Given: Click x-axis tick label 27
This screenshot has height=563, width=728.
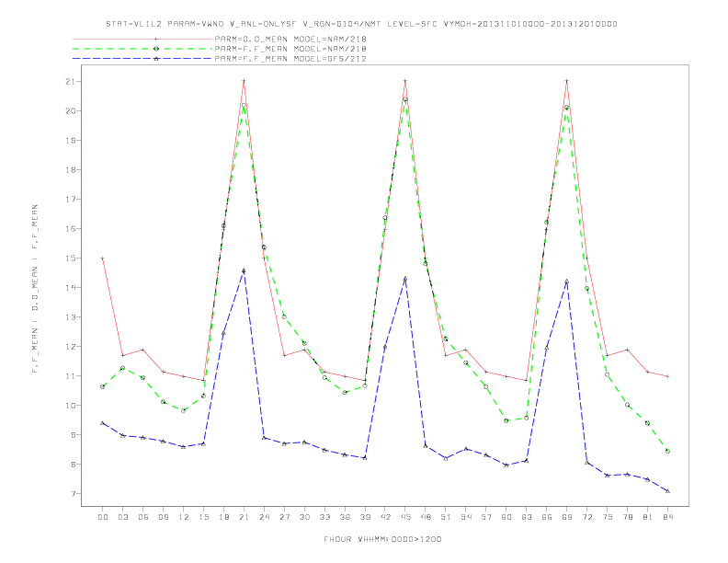Looking at the screenshot, I should pos(284,517).
